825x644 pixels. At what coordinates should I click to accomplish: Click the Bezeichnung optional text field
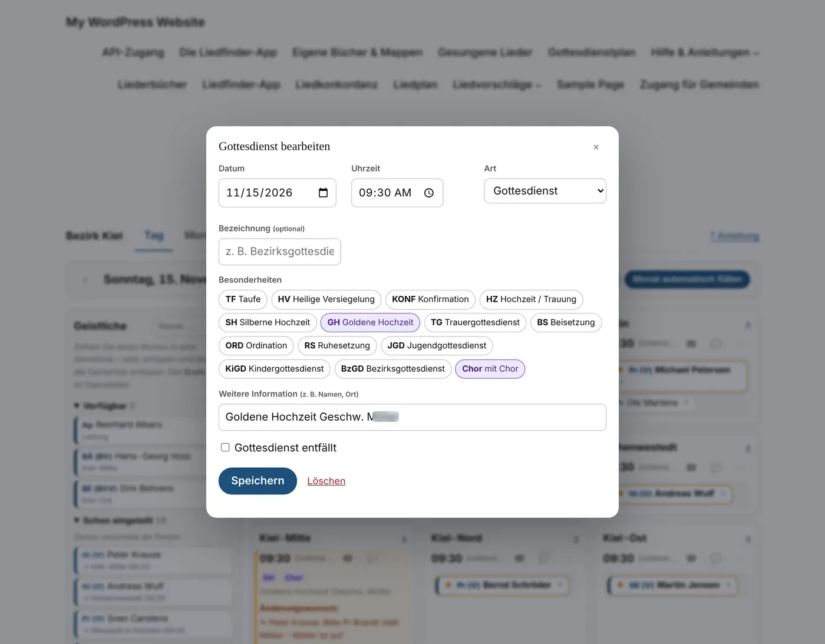pos(279,252)
